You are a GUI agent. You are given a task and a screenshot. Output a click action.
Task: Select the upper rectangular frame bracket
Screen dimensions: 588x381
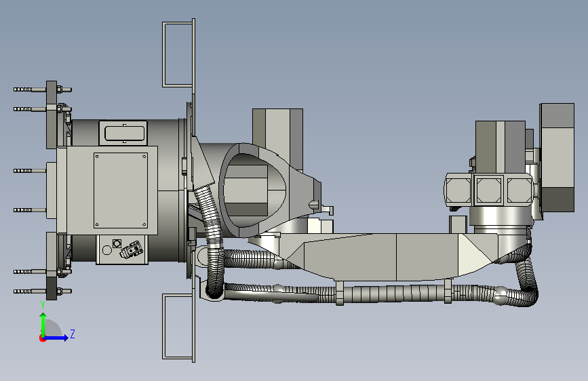tap(178, 54)
